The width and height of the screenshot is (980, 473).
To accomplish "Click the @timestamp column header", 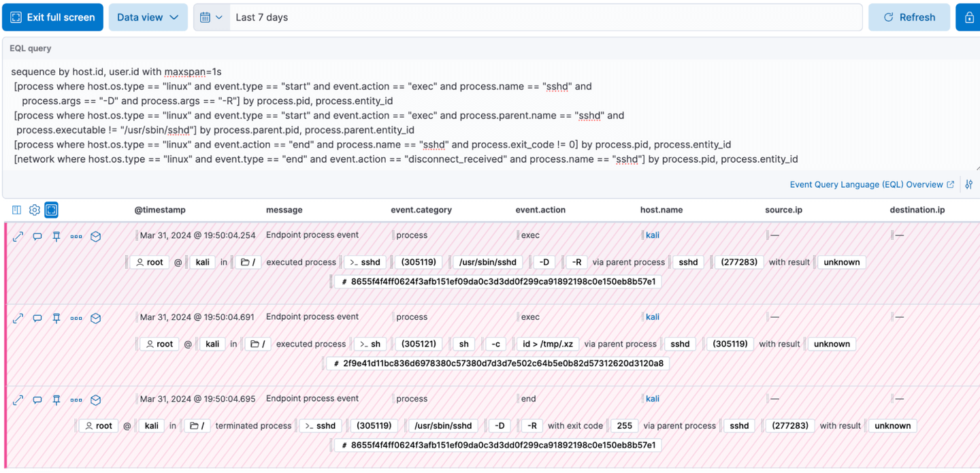I will [x=160, y=210].
